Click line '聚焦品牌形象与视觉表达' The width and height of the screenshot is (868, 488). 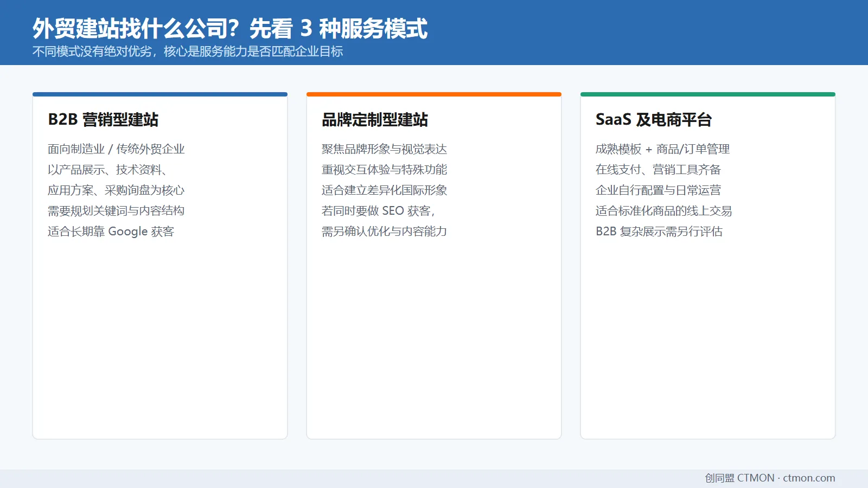pos(384,149)
